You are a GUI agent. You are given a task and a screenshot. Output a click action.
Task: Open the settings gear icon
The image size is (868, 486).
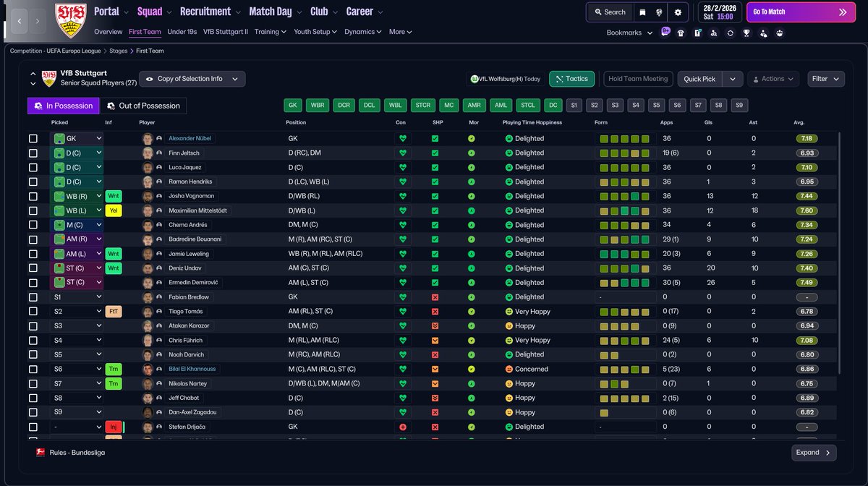point(678,12)
